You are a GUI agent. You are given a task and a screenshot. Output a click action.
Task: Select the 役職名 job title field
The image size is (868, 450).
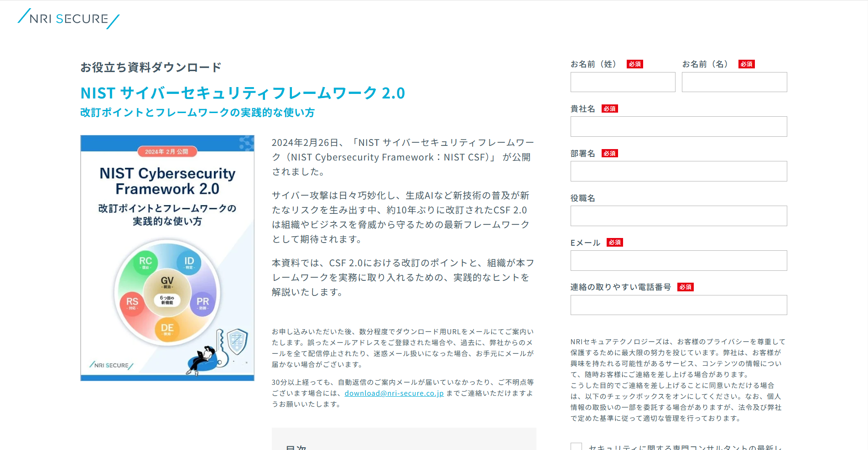point(679,216)
